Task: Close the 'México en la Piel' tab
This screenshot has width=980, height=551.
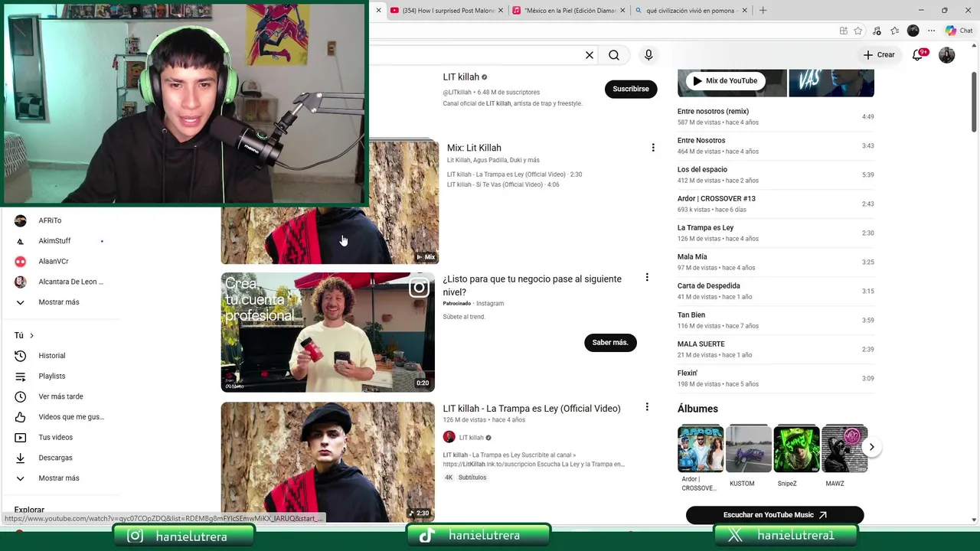Action: pyautogui.click(x=622, y=11)
